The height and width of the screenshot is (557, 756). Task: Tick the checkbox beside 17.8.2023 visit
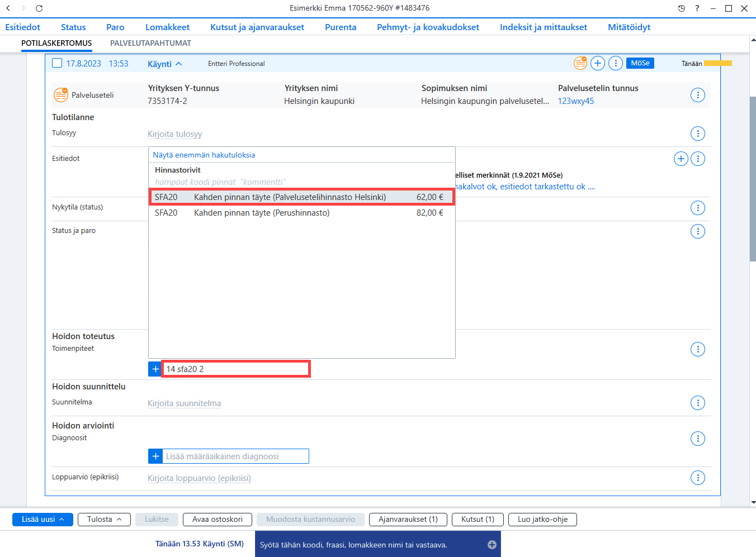[57, 63]
